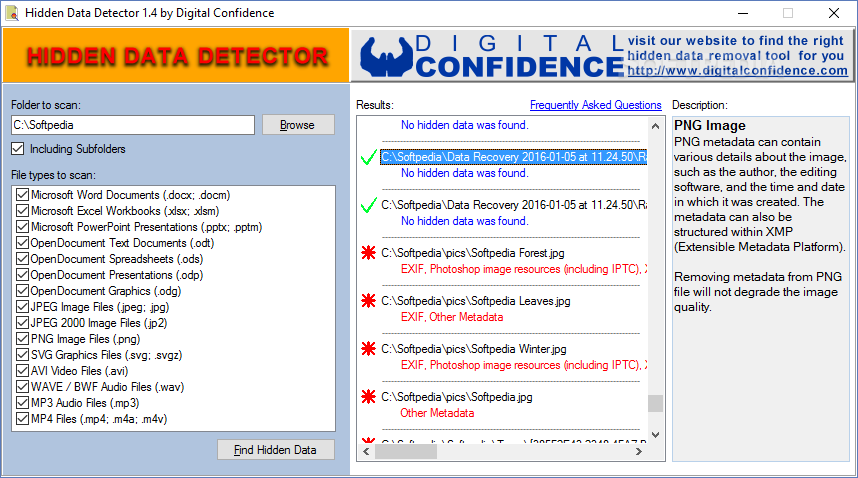Click green checkmark beside the highlighted Data Recovery result
This screenshot has height=478, width=858.
coord(369,158)
